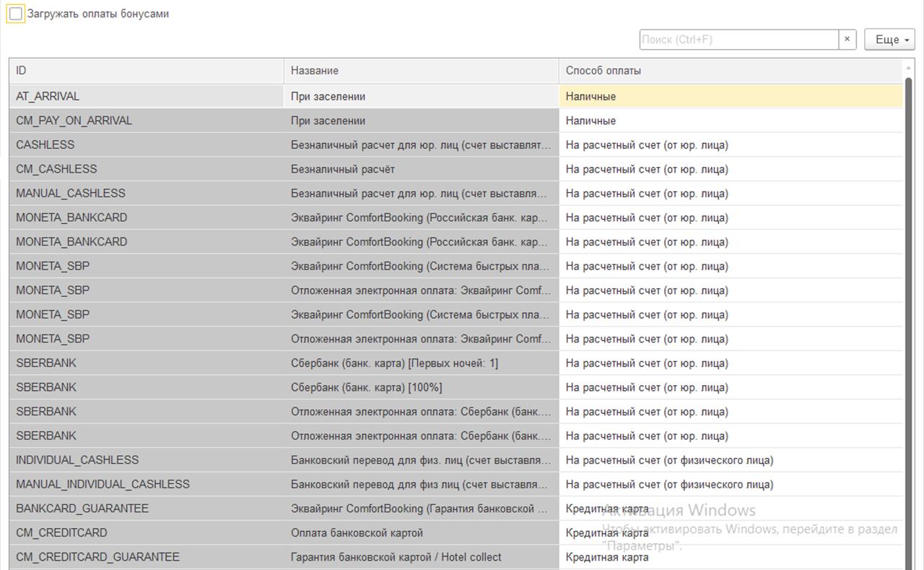Select the 'Оплата банковской картой' cell
The height and width of the screenshot is (570, 924).
coord(357,533)
